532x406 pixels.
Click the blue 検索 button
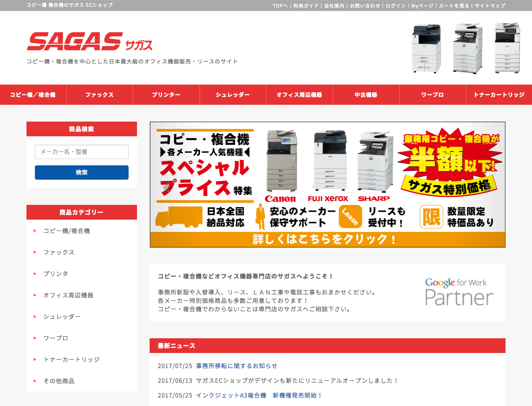[x=82, y=172]
